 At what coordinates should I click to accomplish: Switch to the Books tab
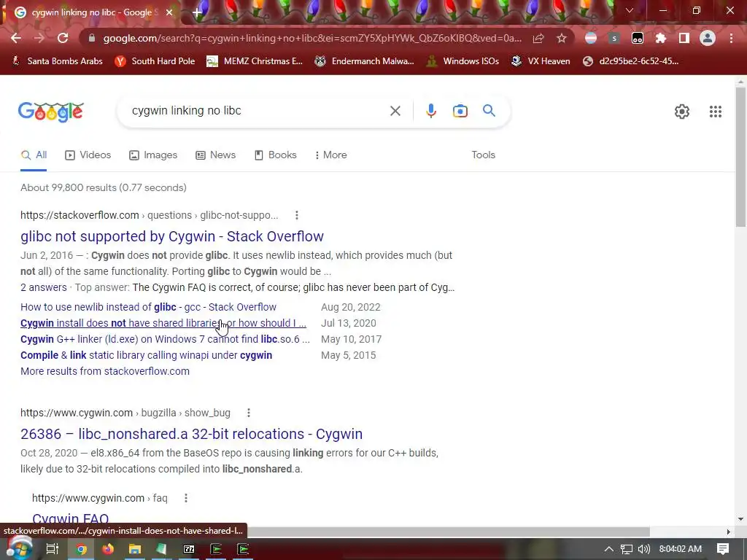click(275, 155)
